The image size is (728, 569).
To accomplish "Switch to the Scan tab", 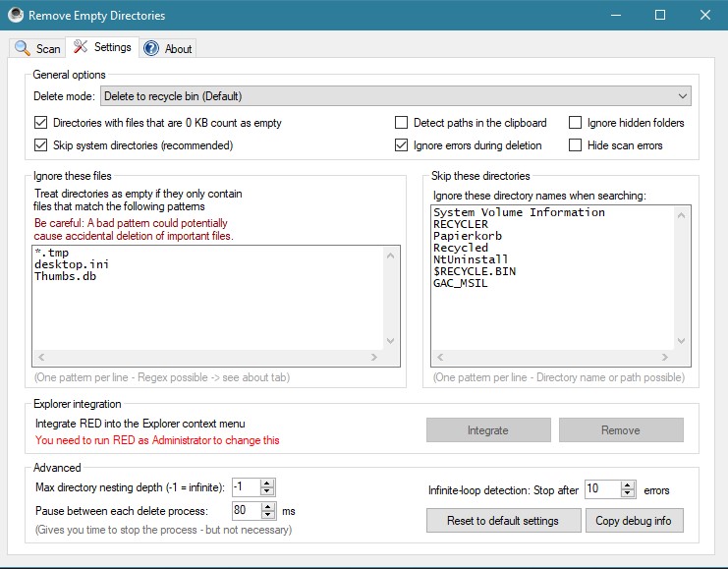I will 37,48.
